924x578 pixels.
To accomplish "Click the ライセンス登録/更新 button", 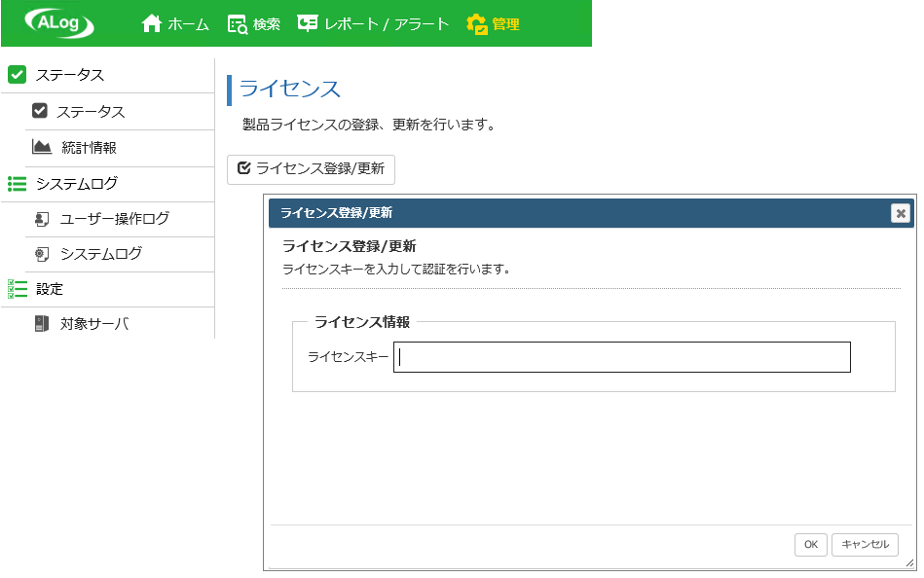I will [x=312, y=169].
